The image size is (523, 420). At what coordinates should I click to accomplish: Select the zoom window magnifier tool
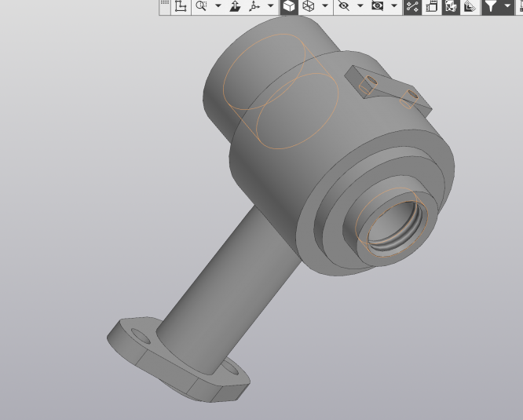pos(201,6)
